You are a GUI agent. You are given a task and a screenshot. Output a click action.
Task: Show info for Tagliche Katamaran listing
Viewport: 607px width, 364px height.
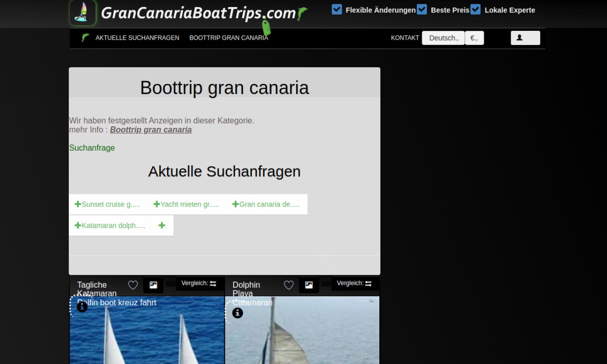click(x=82, y=307)
